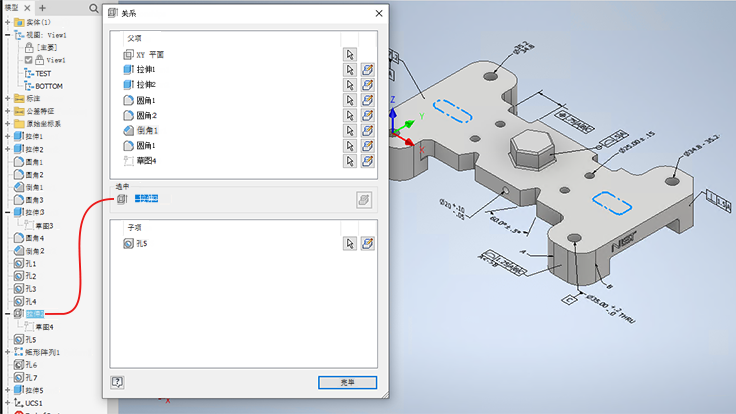Click edit sketch button for 草图4 in dialog
This screenshot has width=736, height=414.
coord(368,161)
